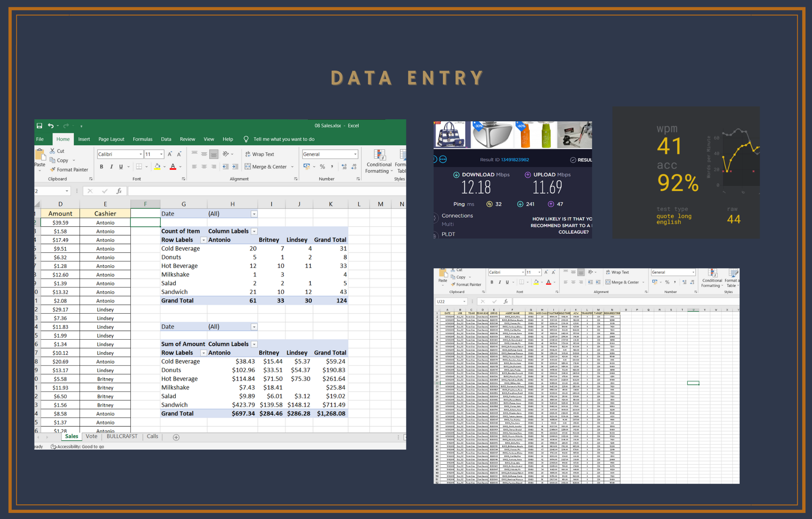The image size is (812, 519).
Task: Click Percent Style icon in 08 Sales ribbon
Action: coord(322,167)
